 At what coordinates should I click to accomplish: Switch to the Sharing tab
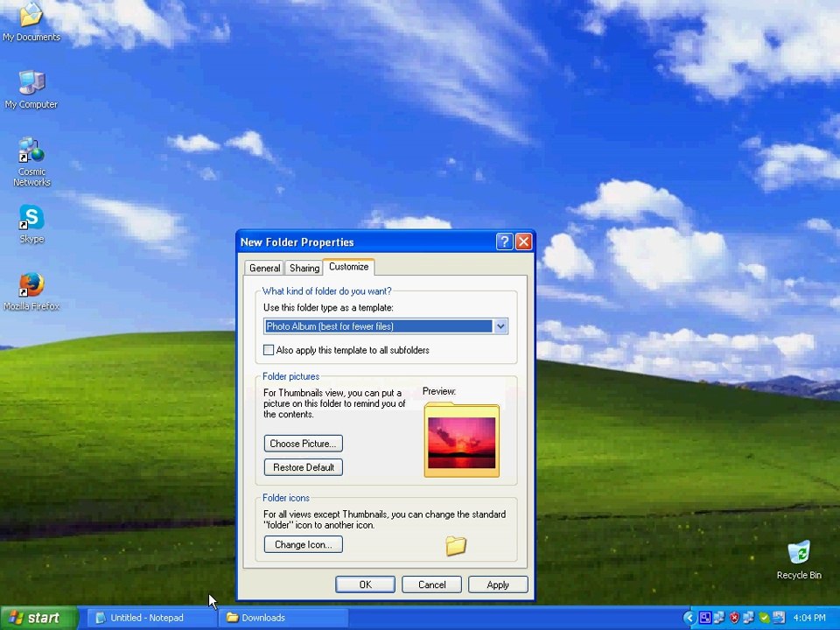click(x=304, y=268)
